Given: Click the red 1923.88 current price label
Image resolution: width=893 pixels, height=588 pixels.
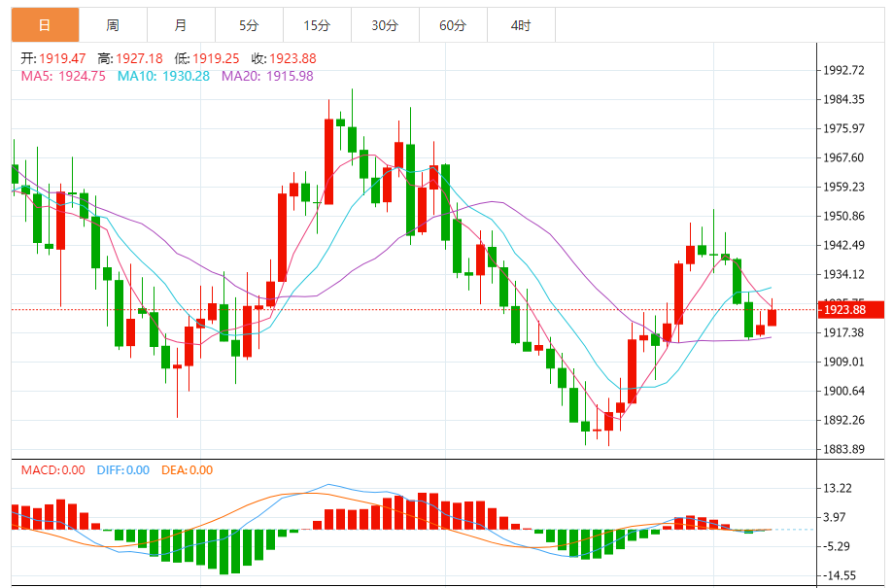Looking at the screenshot, I should click(x=851, y=309).
